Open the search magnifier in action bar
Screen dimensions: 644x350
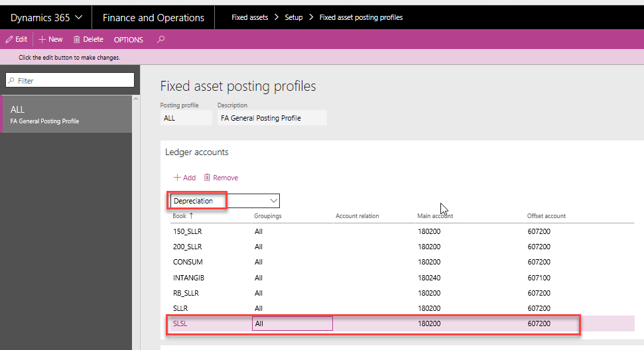pyautogui.click(x=161, y=40)
